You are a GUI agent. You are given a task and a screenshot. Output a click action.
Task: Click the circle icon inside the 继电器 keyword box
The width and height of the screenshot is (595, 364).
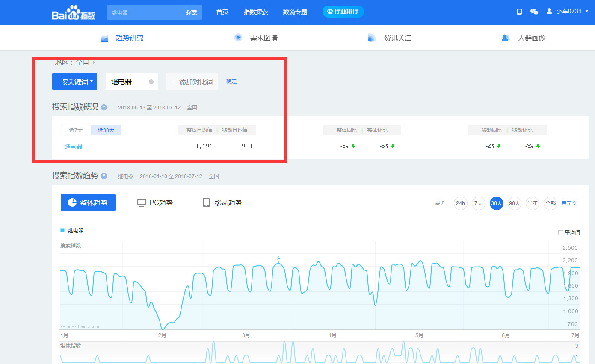tap(151, 82)
